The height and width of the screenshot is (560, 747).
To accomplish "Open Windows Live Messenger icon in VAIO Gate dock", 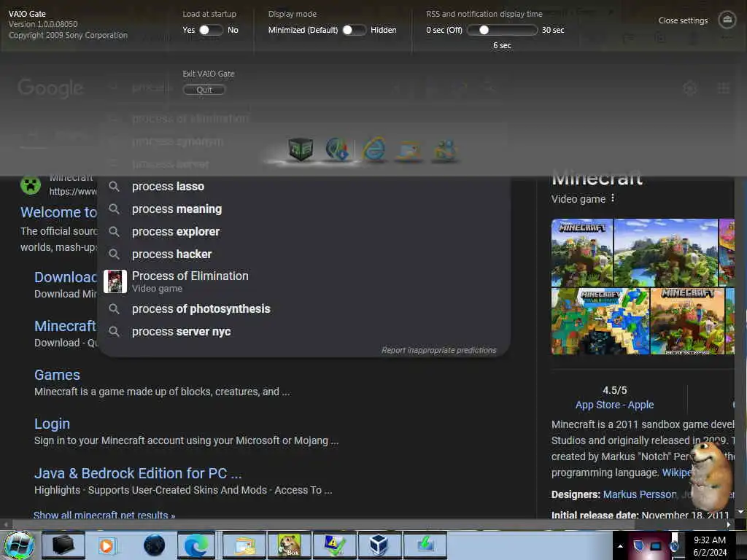I will coord(445,150).
